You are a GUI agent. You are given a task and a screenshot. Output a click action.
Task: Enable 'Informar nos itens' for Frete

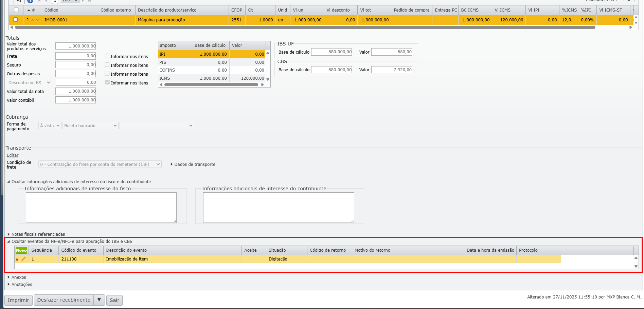[x=107, y=56]
